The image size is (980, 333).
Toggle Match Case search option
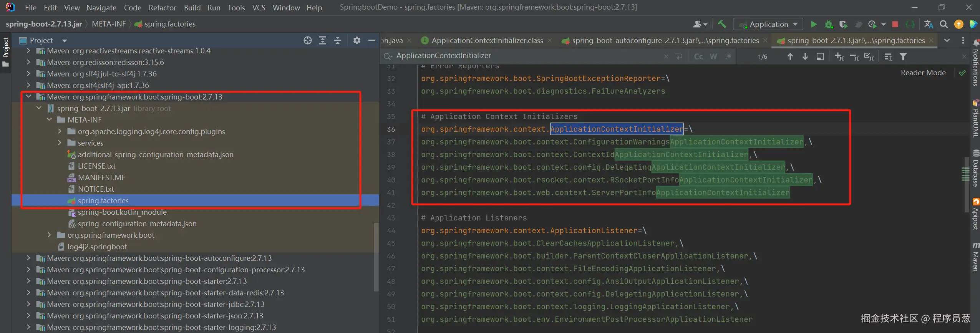point(698,56)
